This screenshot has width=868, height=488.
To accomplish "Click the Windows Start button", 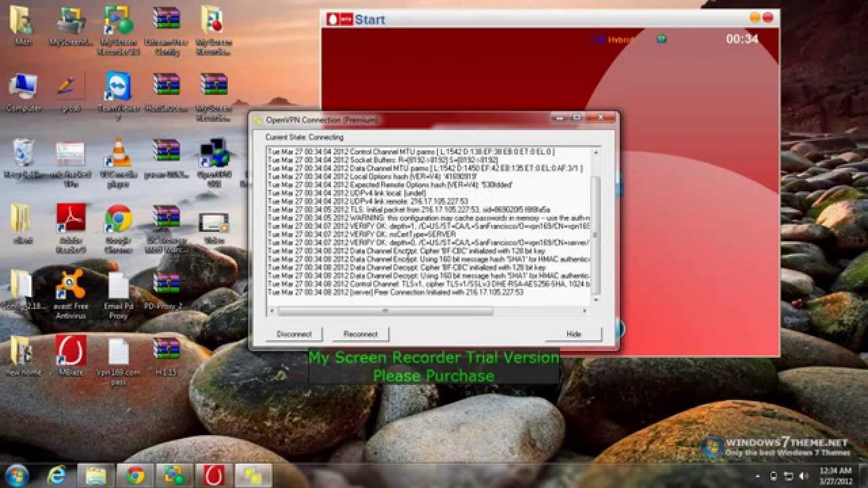I will click(17, 475).
